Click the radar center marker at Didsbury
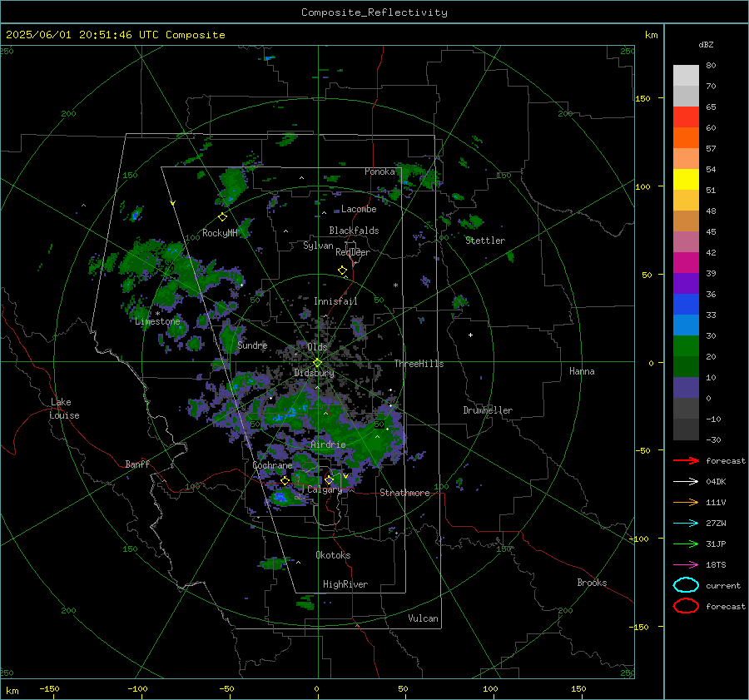This screenshot has width=749, height=700. [x=317, y=363]
